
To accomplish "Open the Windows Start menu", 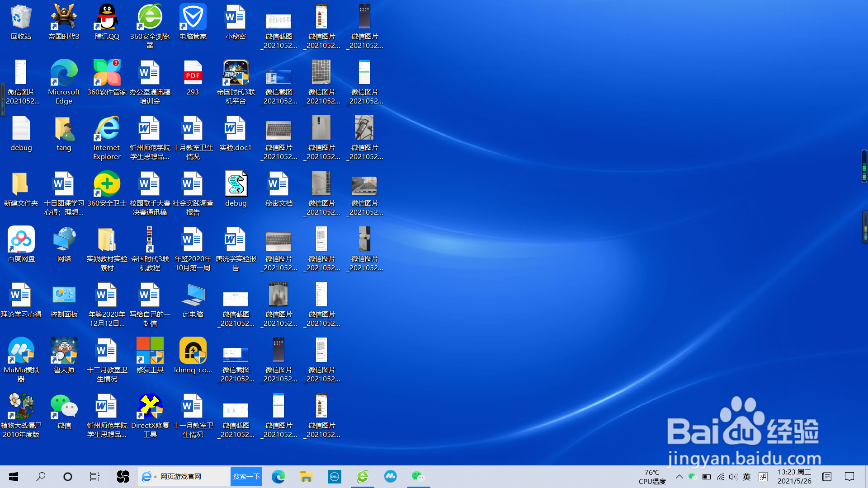I will pyautogui.click(x=14, y=476).
